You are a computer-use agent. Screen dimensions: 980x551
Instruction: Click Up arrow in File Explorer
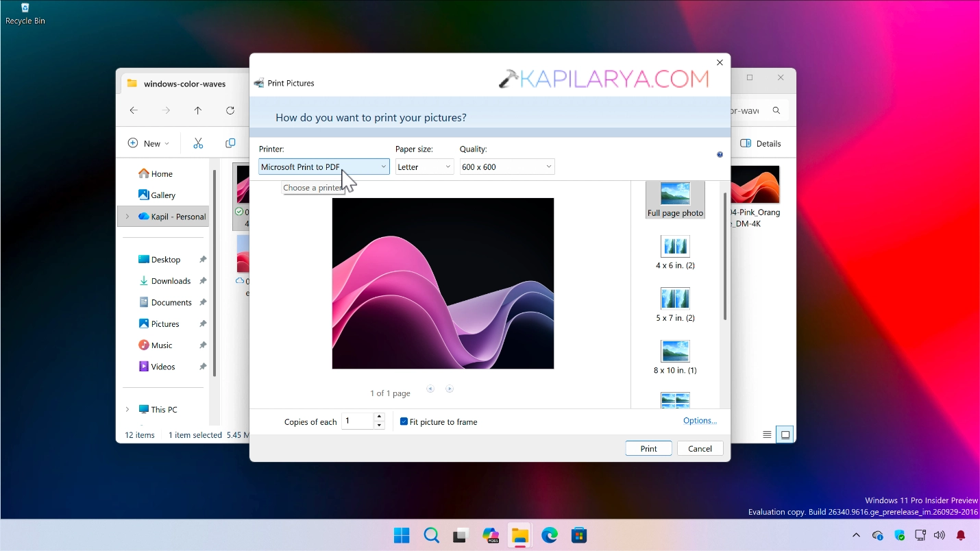[198, 110]
